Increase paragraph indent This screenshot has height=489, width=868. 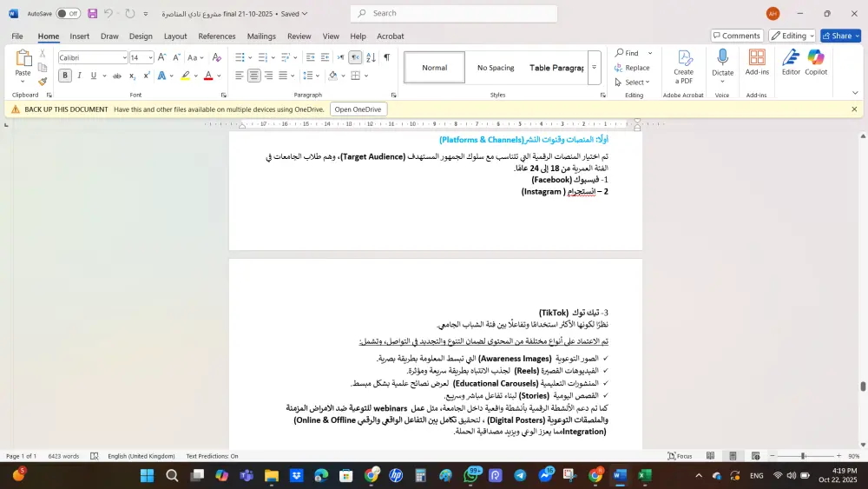(325, 57)
